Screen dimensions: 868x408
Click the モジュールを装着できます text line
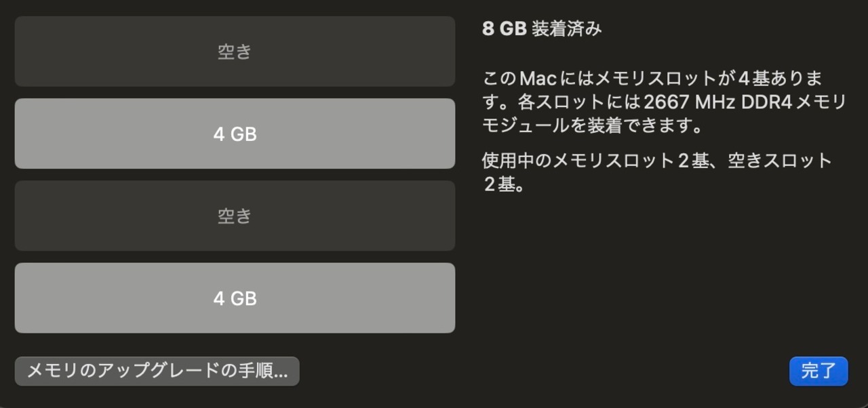[591, 126]
